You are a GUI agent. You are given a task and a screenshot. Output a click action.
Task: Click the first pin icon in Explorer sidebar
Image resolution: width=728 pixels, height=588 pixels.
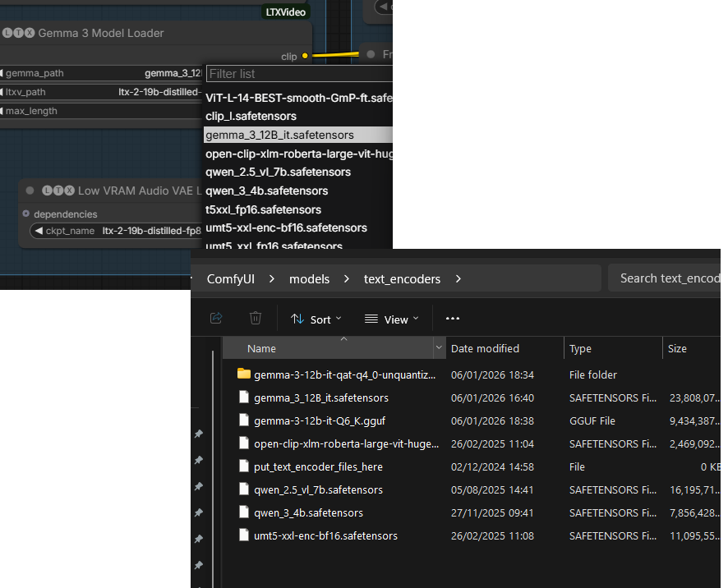coord(199,434)
